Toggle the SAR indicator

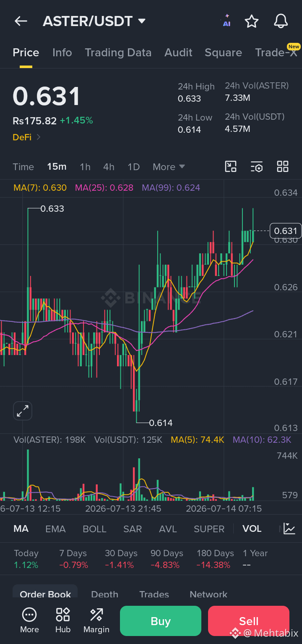coord(133,528)
